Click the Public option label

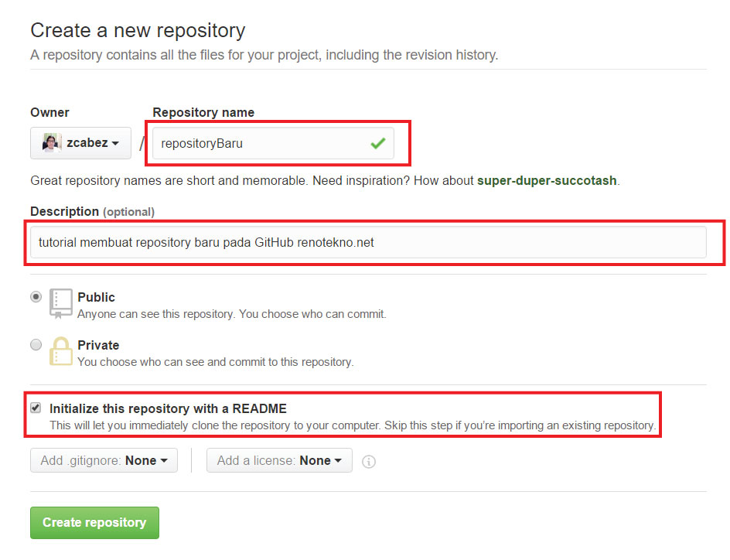pyautogui.click(x=96, y=297)
